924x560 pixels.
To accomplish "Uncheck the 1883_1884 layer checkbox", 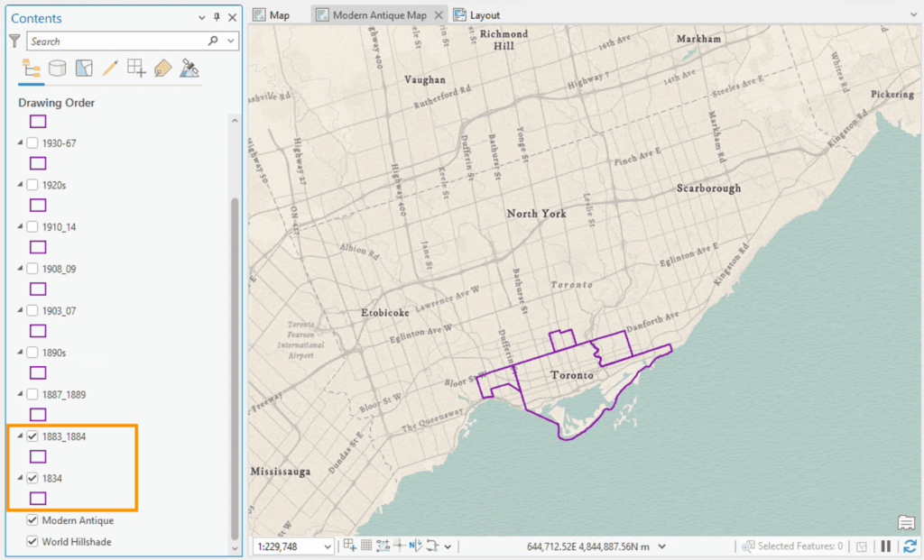I will pos(32,436).
